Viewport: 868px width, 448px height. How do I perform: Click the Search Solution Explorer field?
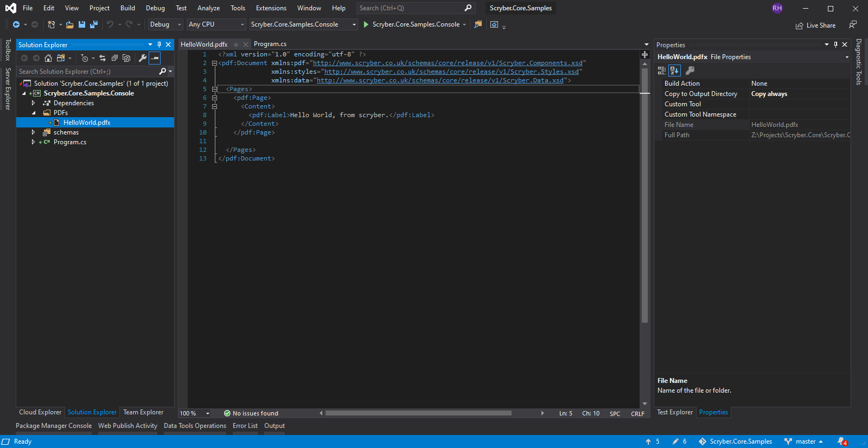[x=95, y=71]
